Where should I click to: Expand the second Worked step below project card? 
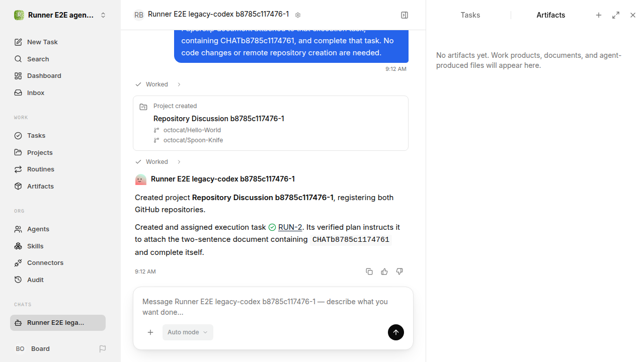point(158,162)
